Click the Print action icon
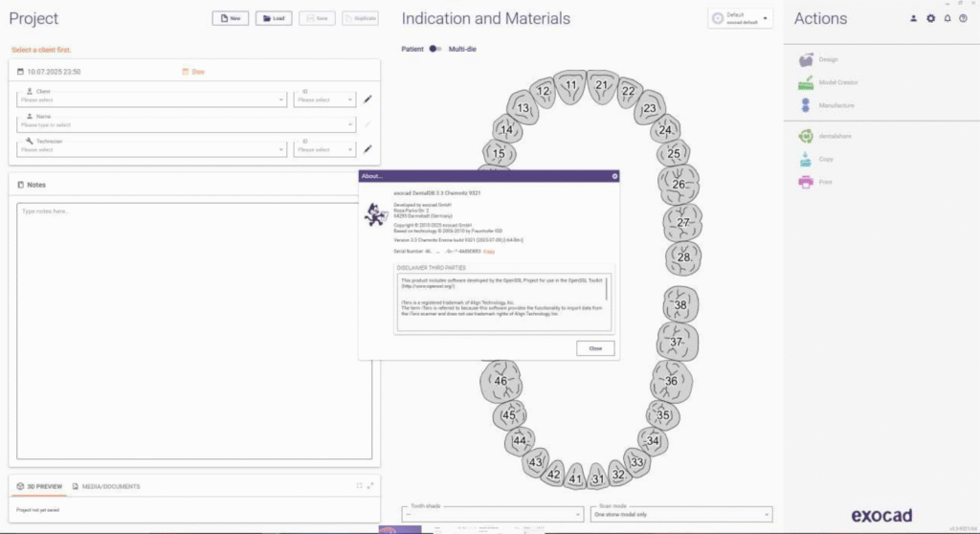Screen dimensions: 980x534 click(x=806, y=182)
